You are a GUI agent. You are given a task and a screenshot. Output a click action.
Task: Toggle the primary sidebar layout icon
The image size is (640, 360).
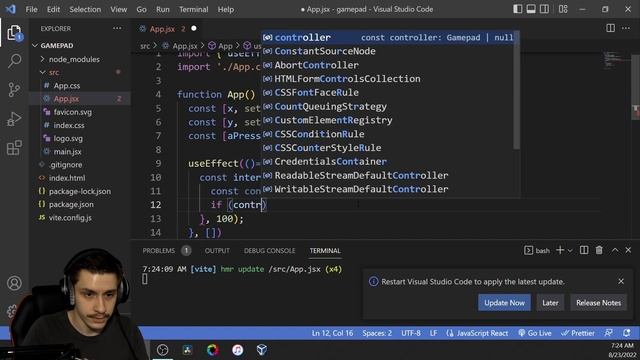(518, 9)
